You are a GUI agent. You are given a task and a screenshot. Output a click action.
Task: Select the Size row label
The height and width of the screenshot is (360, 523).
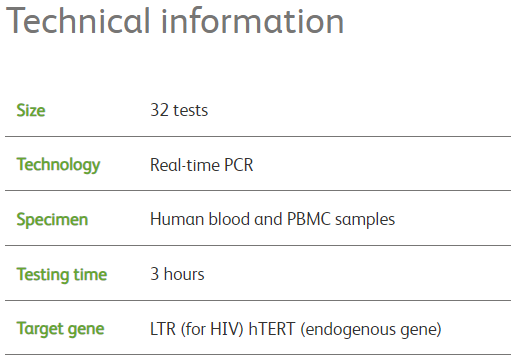31,110
